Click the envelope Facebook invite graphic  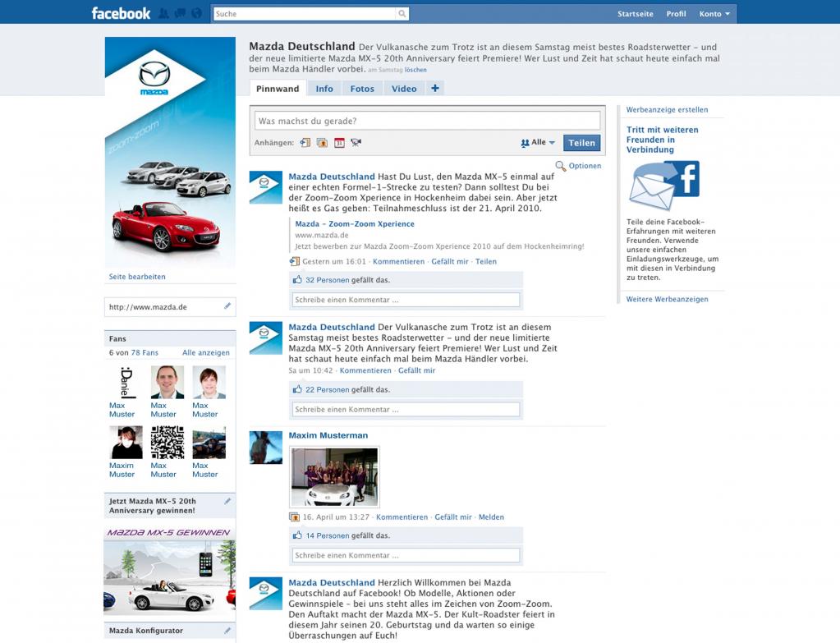point(664,186)
